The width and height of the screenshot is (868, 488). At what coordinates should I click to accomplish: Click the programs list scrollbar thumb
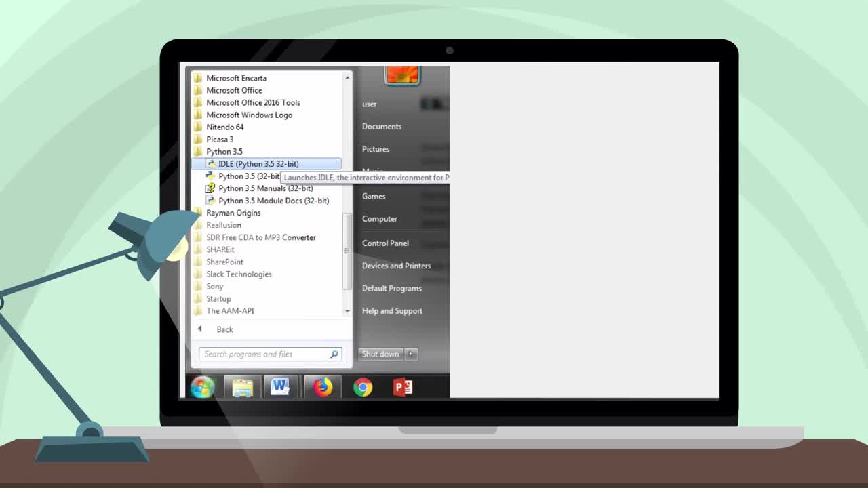(x=347, y=250)
